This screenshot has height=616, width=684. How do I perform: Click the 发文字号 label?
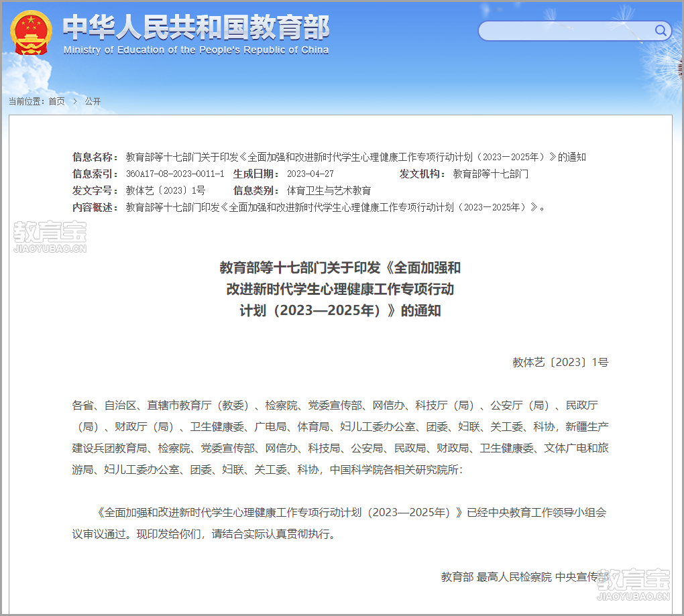coord(95,190)
